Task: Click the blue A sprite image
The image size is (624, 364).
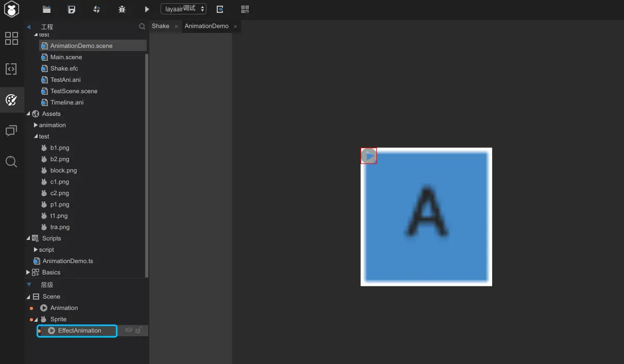Action: (426, 217)
